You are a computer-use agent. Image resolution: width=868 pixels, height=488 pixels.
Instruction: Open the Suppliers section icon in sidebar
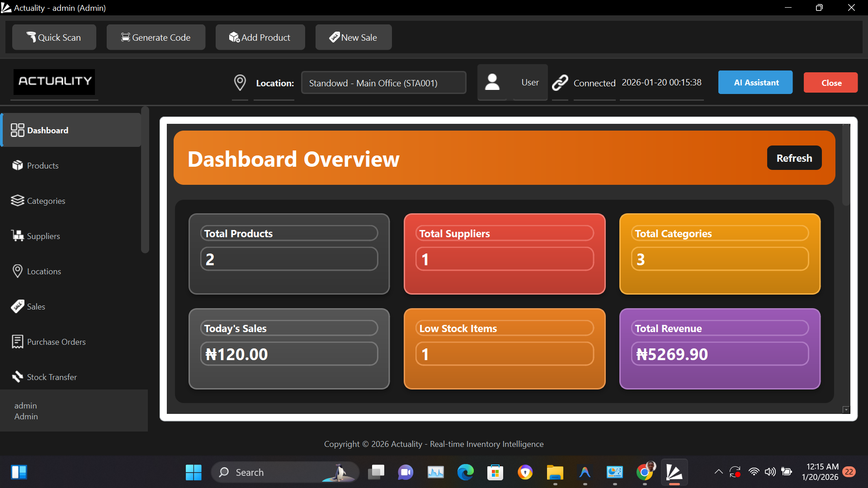[x=17, y=235]
